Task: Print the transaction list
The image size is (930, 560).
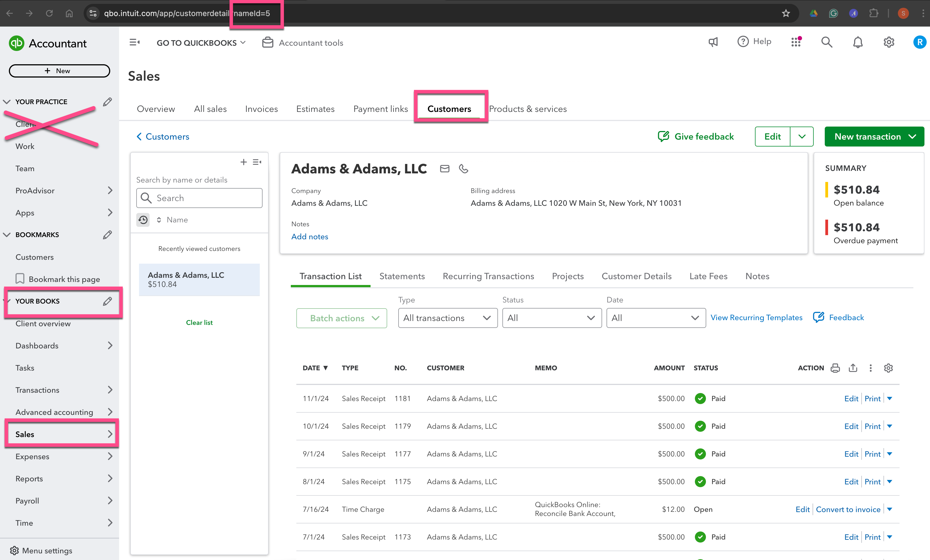Action: [835, 368]
